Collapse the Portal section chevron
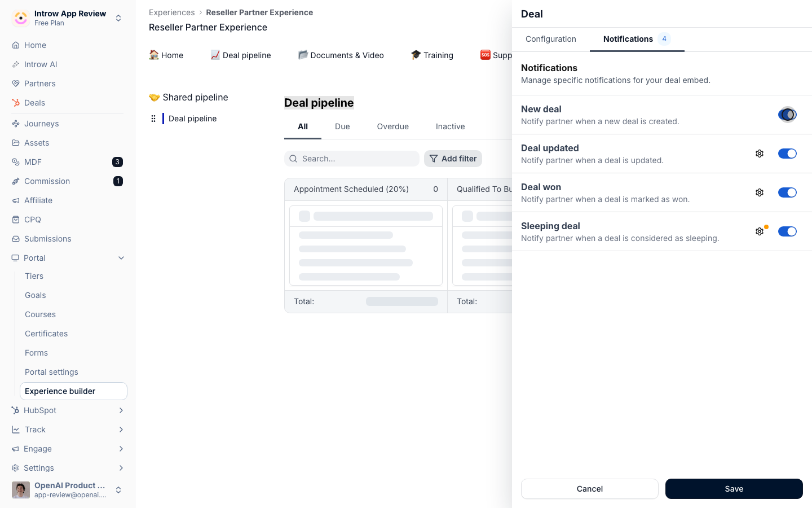The image size is (812, 508). click(x=121, y=258)
